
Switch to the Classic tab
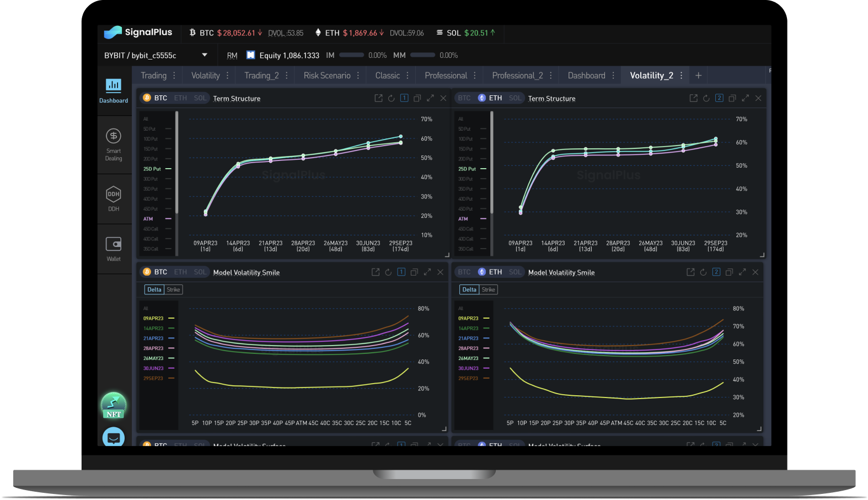click(387, 76)
